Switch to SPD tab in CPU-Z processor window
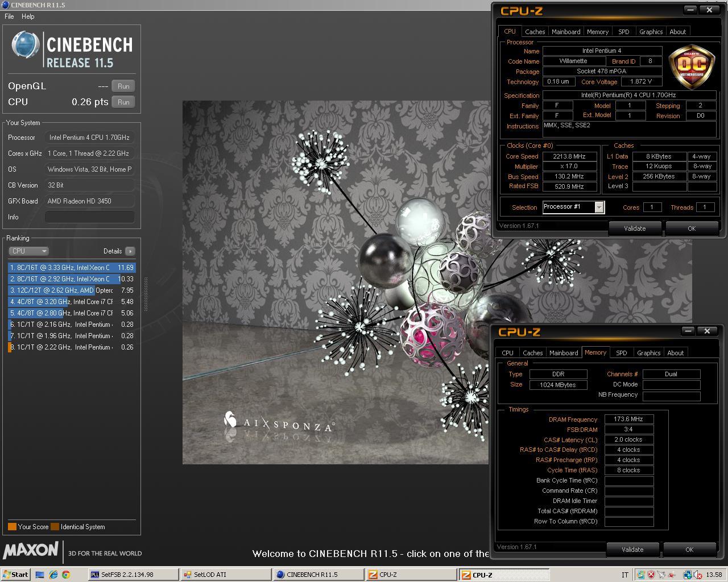The width and height of the screenshot is (728, 582). [624, 32]
